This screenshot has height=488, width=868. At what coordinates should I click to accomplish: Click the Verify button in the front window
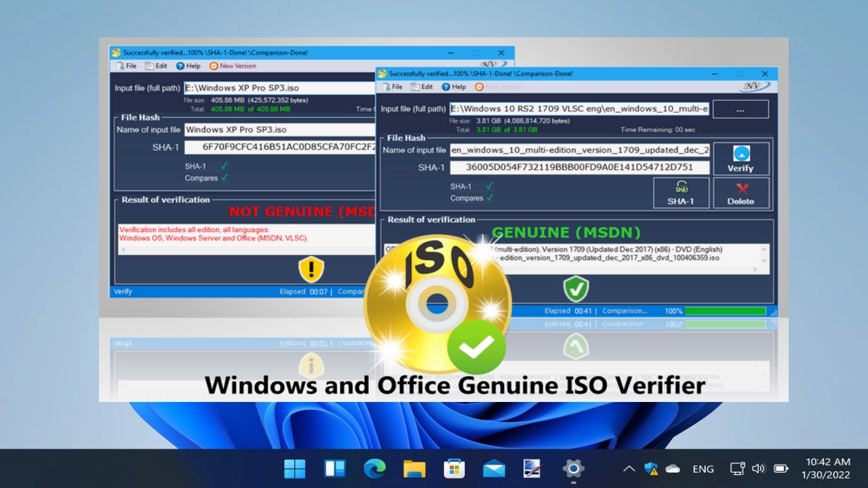741,159
